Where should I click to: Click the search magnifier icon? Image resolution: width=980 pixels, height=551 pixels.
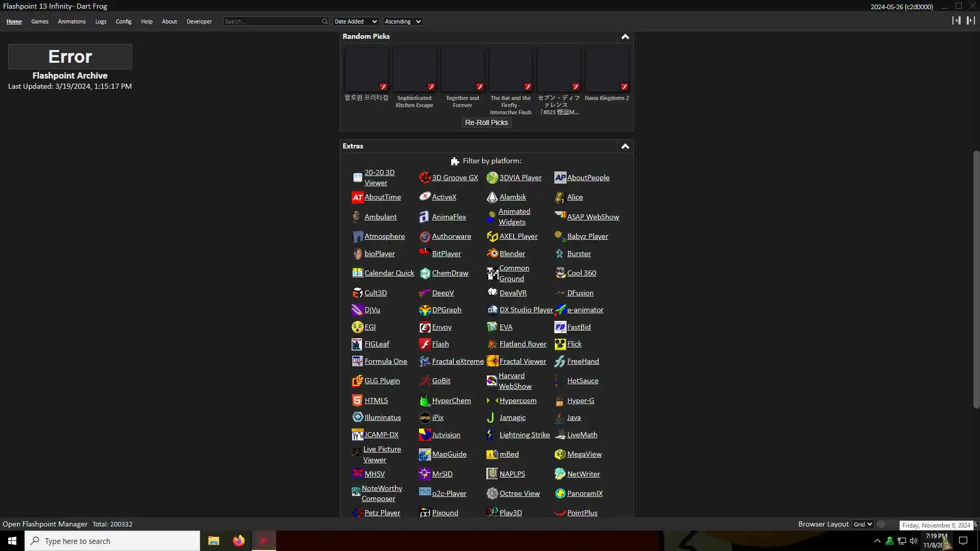pyautogui.click(x=325, y=21)
